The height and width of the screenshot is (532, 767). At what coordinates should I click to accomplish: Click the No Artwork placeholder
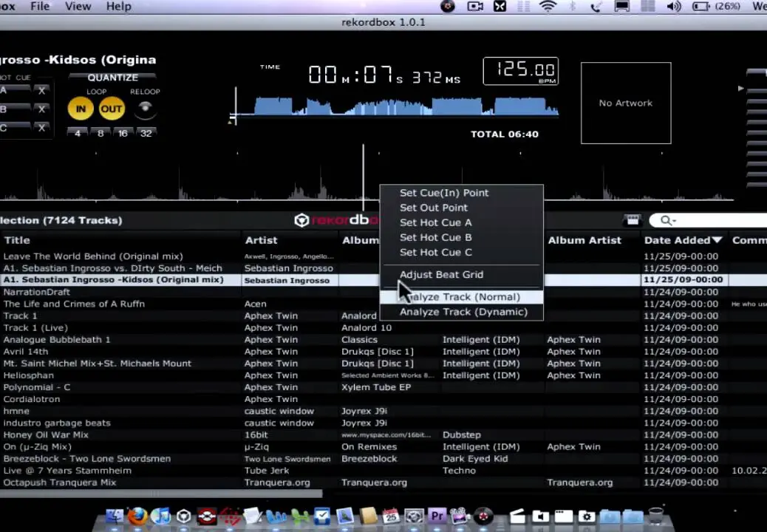point(626,103)
